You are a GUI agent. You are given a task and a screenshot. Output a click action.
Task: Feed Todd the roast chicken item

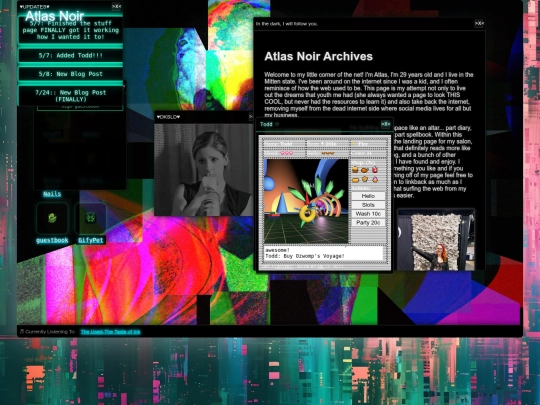pyautogui.click(x=365, y=170)
